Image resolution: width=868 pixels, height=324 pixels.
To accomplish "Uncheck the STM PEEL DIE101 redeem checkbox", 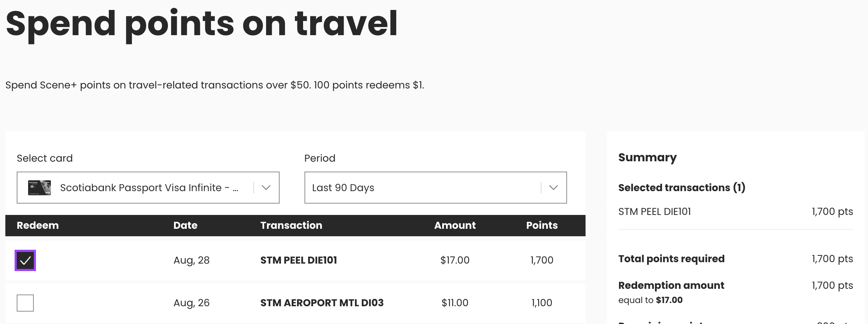I will 25,260.
